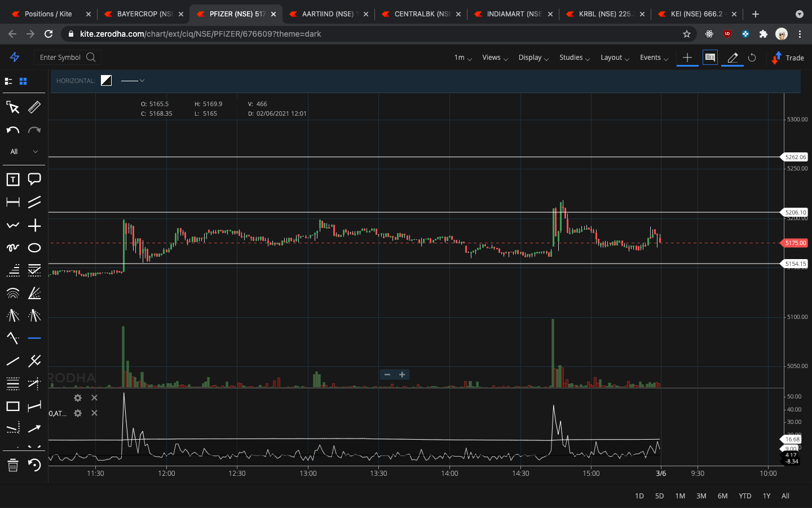Viewport: 812px width, 508px height.
Task: Open the Display menu
Action: point(532,58)
